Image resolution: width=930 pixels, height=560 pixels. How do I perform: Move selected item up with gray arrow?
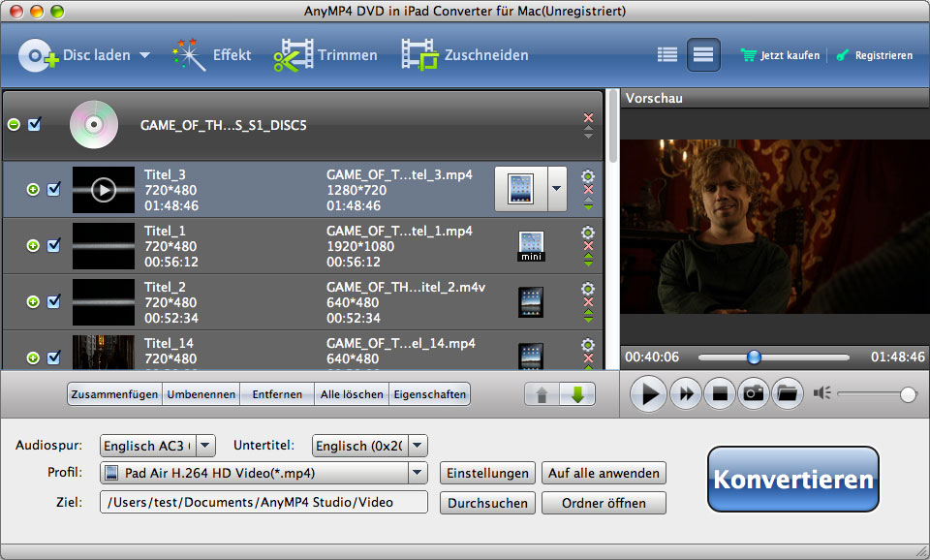point(542,394)
